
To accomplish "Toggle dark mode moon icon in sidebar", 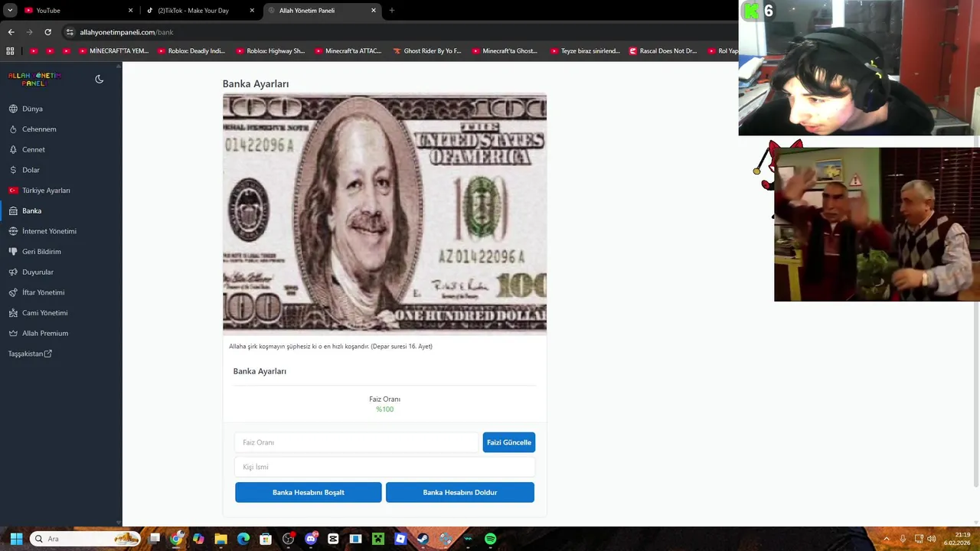I will click(x=99, y=79).
